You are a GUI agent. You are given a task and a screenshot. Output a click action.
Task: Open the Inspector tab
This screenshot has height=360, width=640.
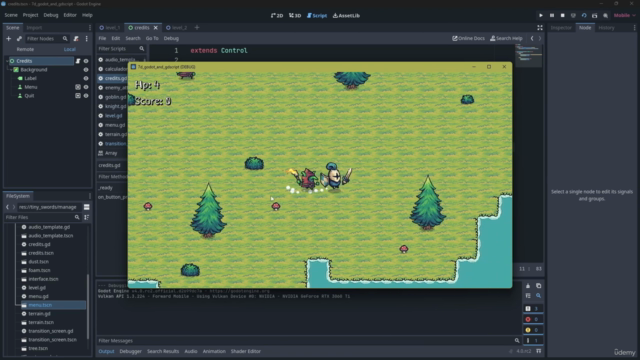[561, 28]
